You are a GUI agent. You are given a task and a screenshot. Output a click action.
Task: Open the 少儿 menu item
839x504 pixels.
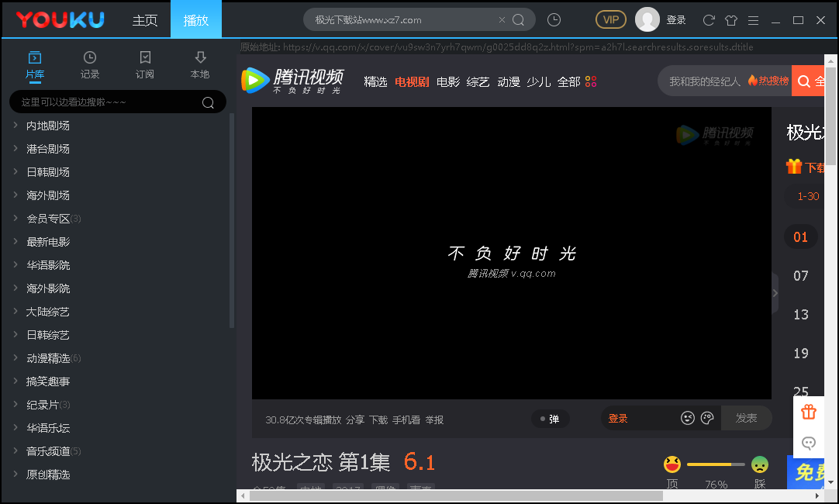click(538, 82)
